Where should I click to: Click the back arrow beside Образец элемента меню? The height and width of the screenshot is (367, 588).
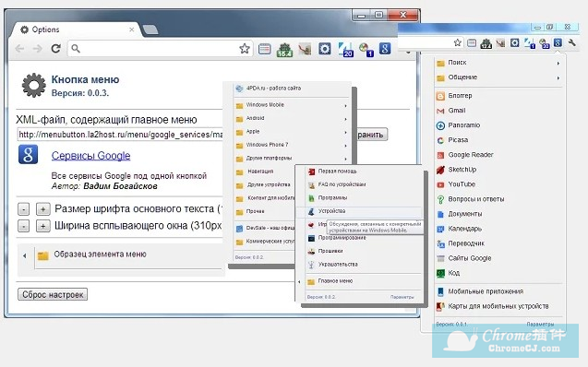point(25,255)
